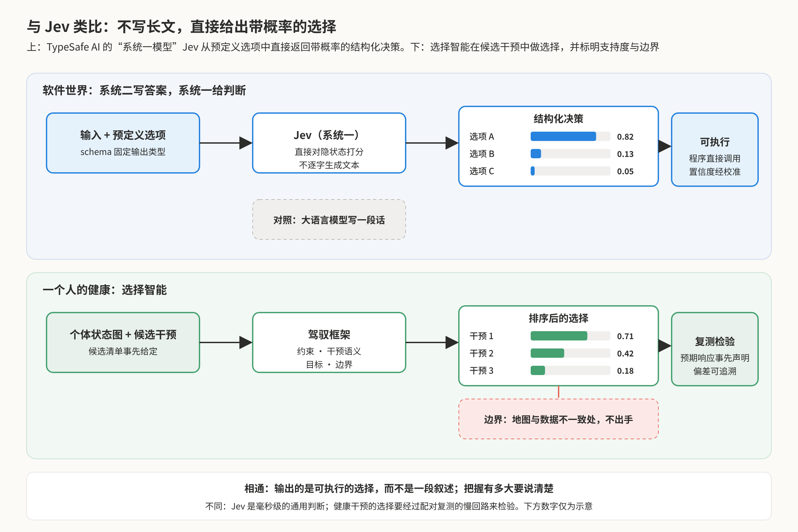
Task: Click the value 0.42
Action: [625, 353]
